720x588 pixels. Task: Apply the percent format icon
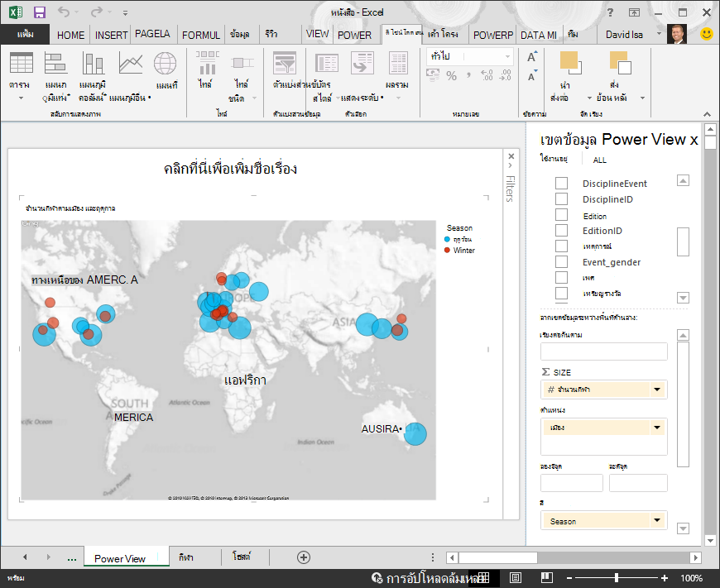pyautogui.click(x=451, y=76)
